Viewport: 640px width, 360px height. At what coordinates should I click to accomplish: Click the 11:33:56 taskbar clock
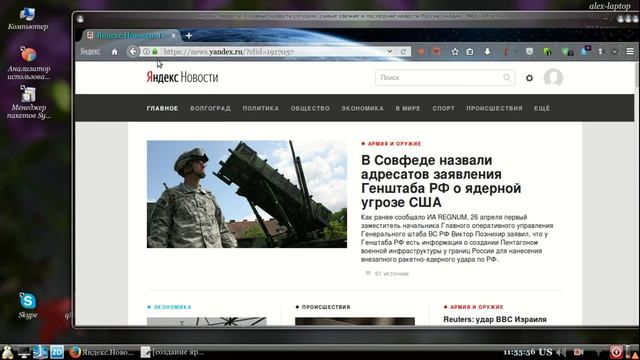coord(519,352)
